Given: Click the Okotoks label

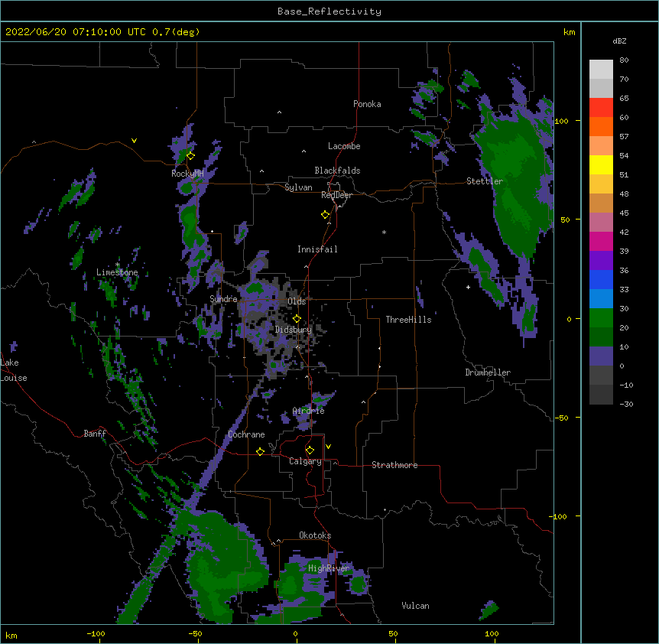Looking at the screenshot, I should 315,535.
